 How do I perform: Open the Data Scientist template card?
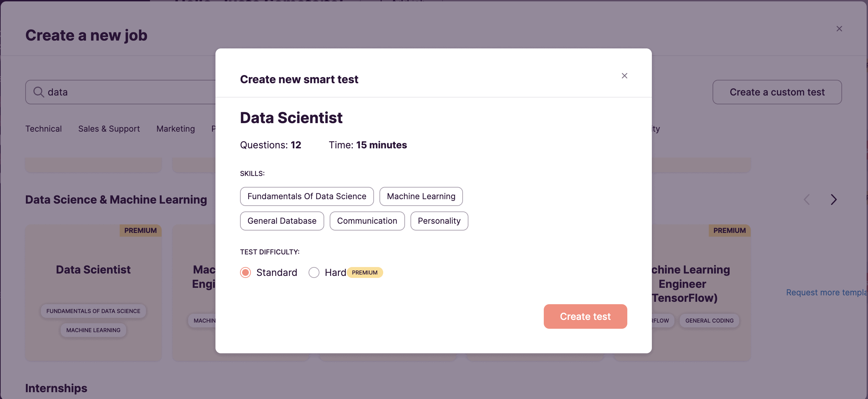[x=93, y=293]
